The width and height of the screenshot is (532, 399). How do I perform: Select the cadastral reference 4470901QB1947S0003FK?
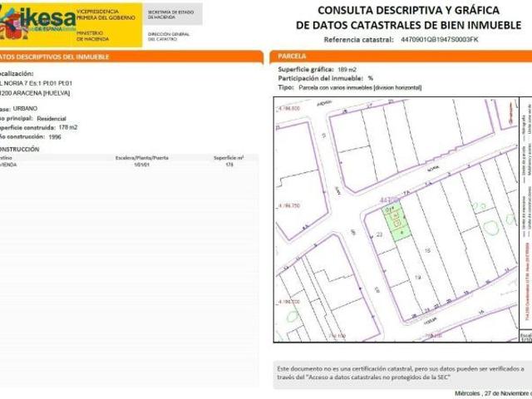click(x=440, y=39)
